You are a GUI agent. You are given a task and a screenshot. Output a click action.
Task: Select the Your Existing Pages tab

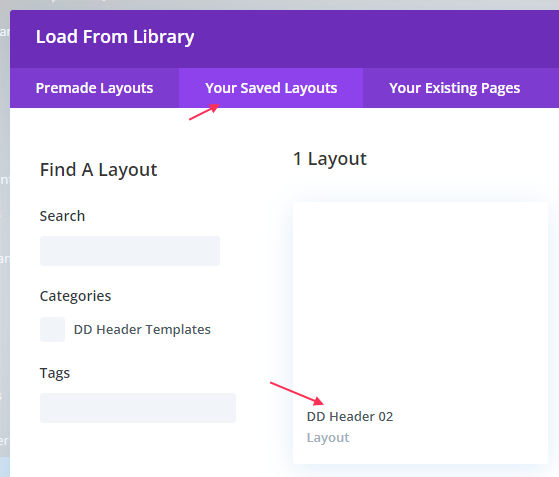pos(455,88)
